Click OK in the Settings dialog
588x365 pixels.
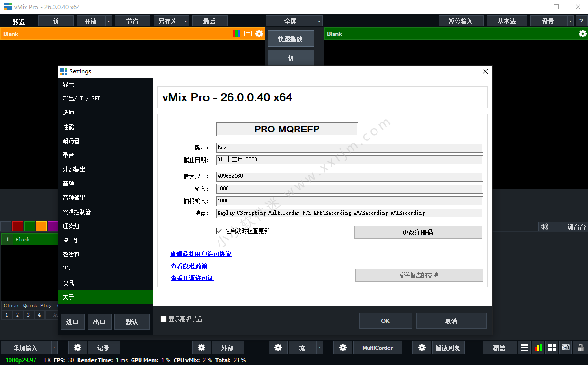tap(386, 321)
